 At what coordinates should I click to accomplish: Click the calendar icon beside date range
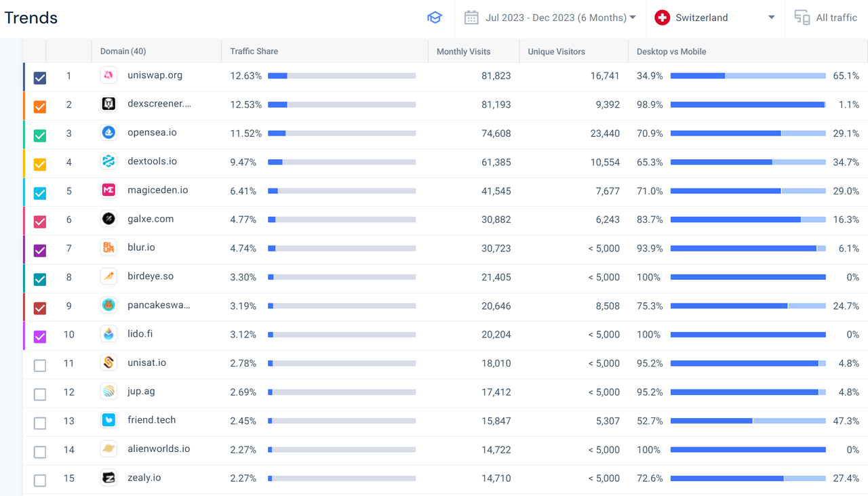tap(471, 18)
